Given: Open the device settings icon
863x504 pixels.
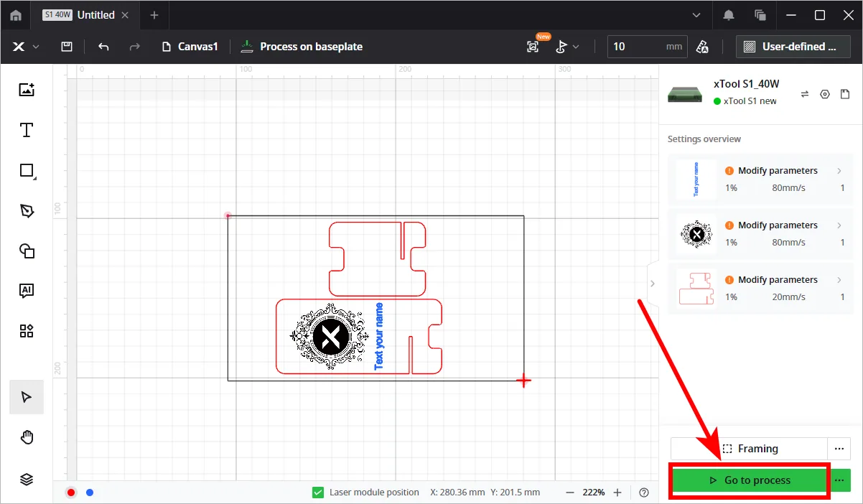Looking at the screenshot, I should (x=825, y=94).
